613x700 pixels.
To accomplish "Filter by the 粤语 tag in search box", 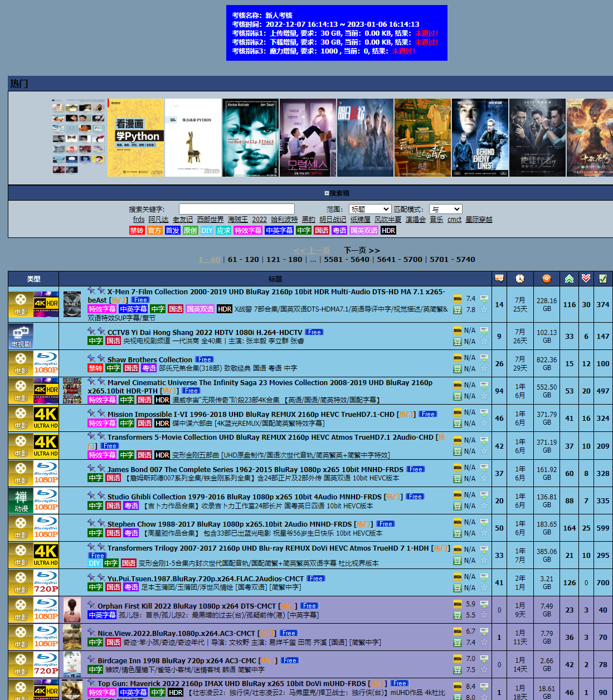I will point(340,230).
